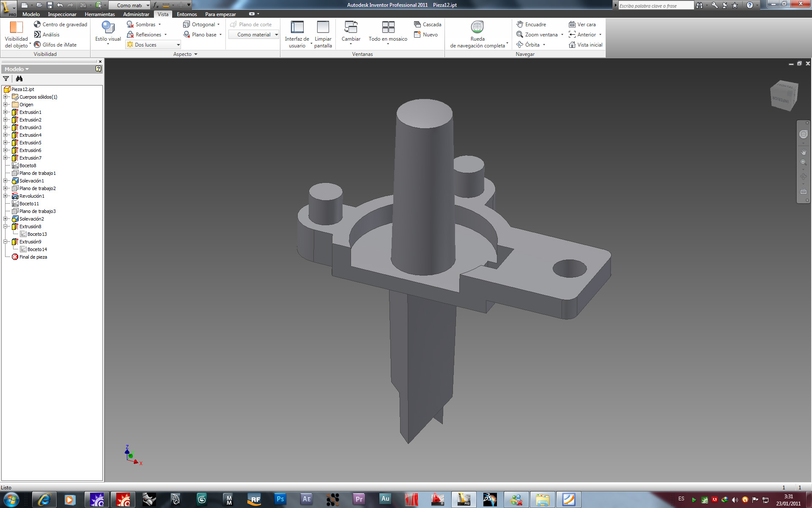Select the Encuadre pan tool
This screenshot has height=508, width=812.
pos(531,25)
